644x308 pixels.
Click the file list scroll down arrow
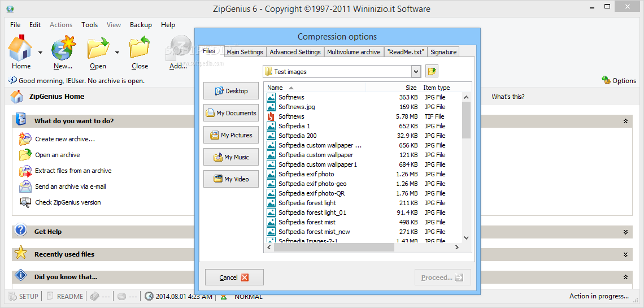(x=466, y=238)
